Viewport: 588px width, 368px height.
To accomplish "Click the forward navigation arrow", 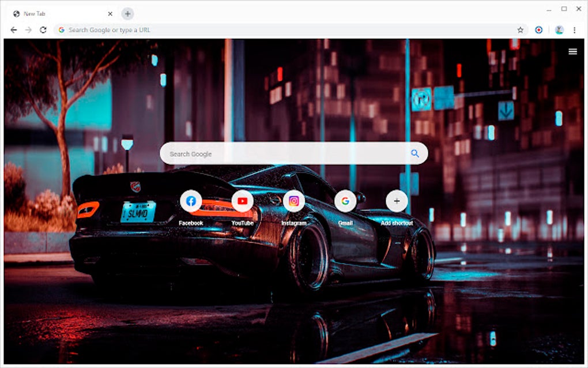I will pyautogui.click(x=28, y=30).
